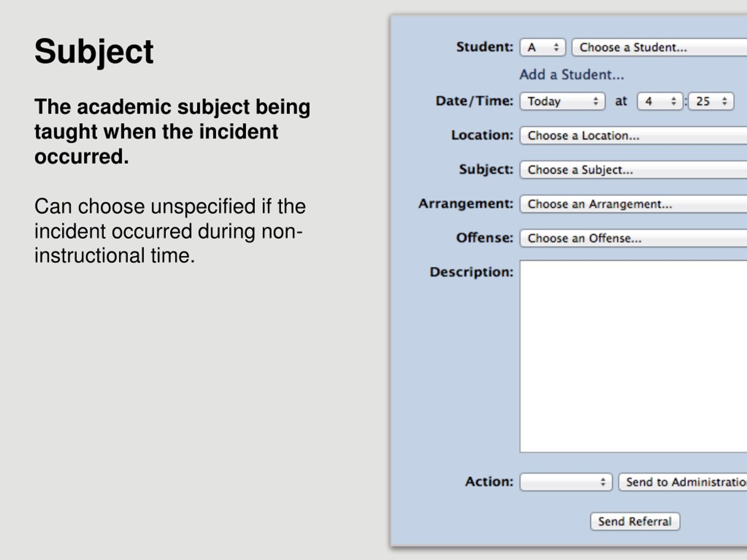
Task: Open the Choose a Student dropdown
Action: (659, 47)
